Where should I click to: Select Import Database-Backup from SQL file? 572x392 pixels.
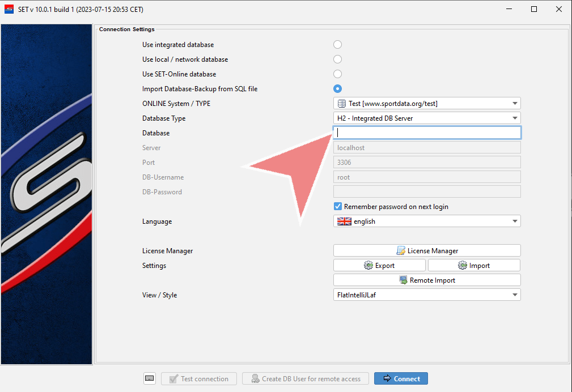pyautogui.click(x=337, y=89)
